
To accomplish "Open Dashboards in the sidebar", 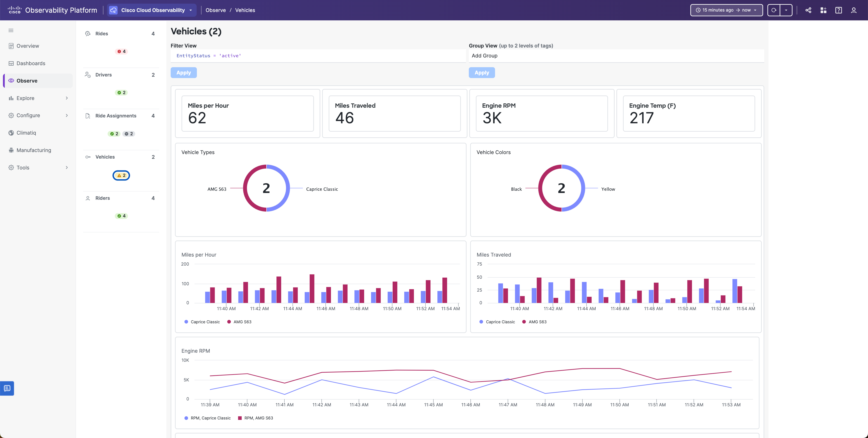I will (31, 63).
